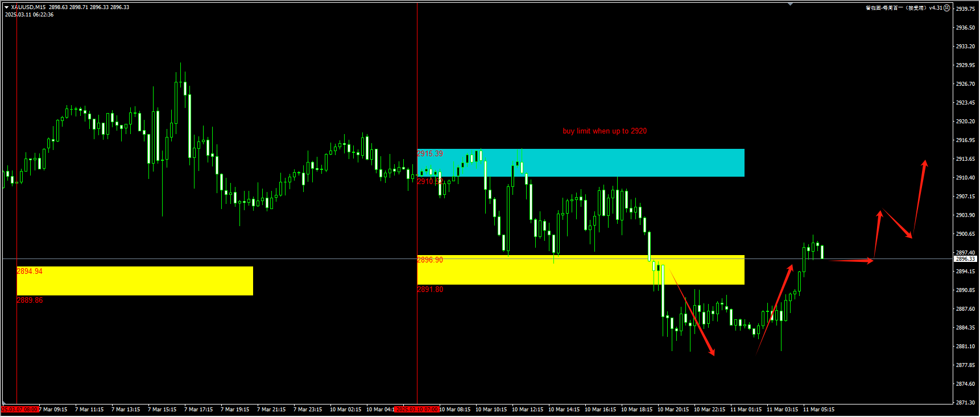Click the 2920.20 level on price scale
980x417 pixels.
pos(965,122)
